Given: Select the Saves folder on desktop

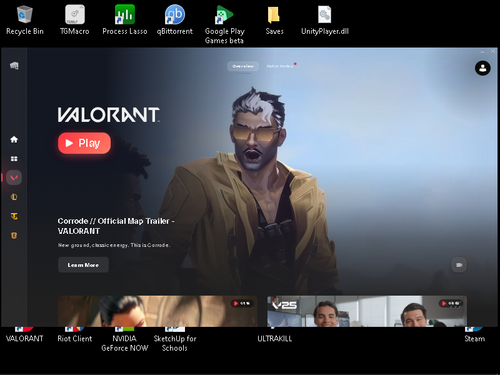Looking at the screenshot, I should point(274,20).
